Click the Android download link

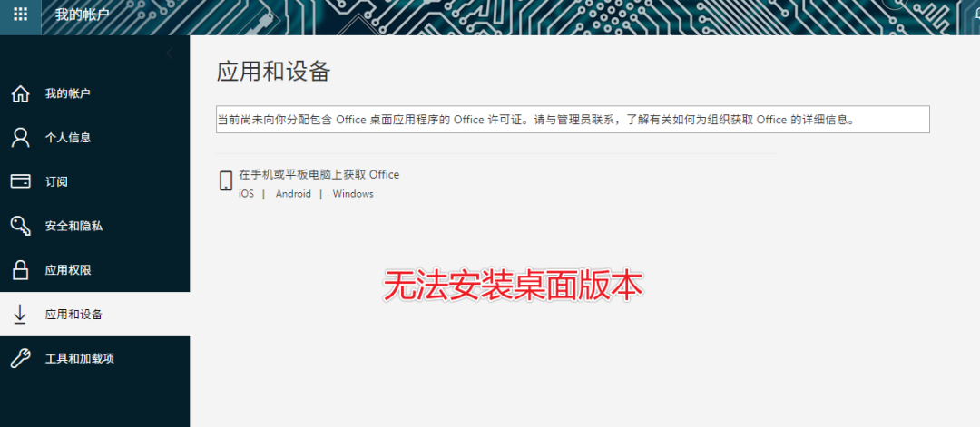293,194
